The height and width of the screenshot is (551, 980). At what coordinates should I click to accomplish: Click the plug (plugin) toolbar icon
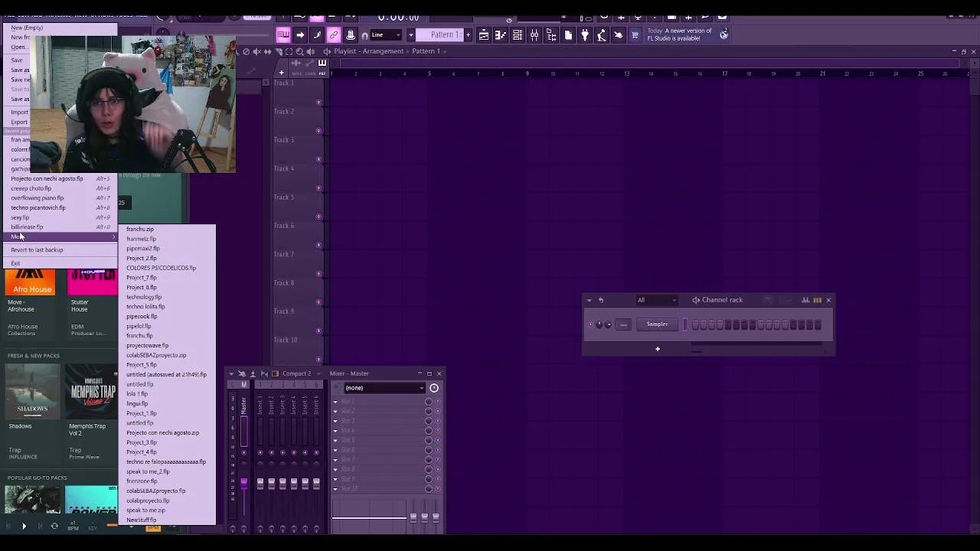(x=585, y=34)
